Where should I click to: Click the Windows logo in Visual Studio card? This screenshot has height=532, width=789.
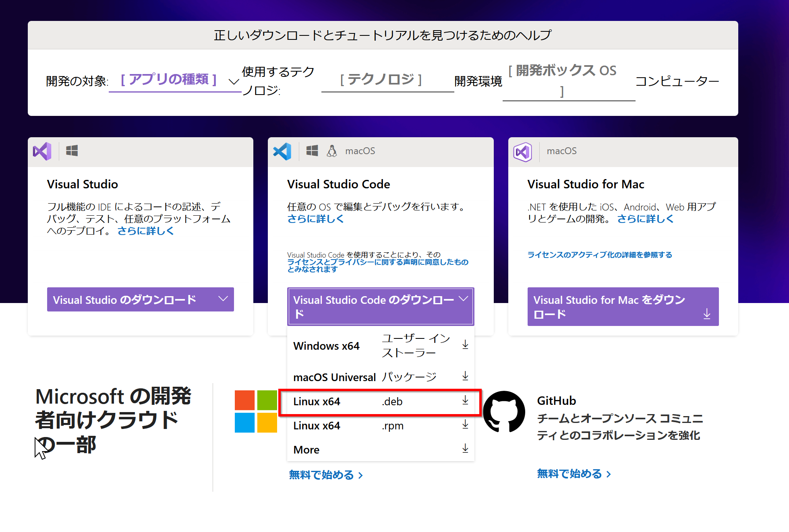click(72, 151)
